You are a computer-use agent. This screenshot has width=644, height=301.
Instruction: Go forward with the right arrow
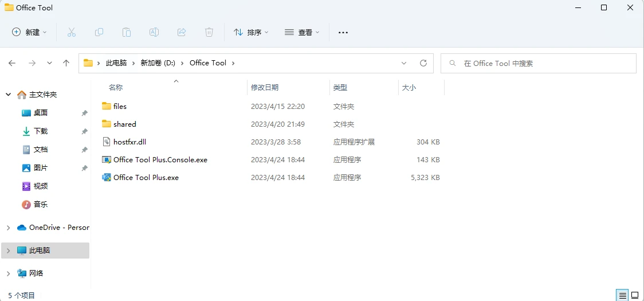32,63
